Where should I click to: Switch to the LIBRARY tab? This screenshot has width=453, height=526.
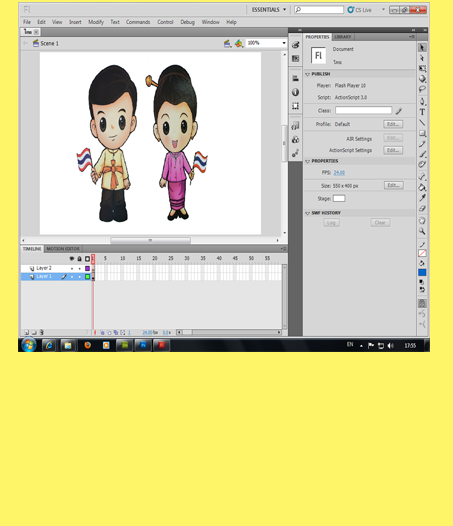coord(343,37)
